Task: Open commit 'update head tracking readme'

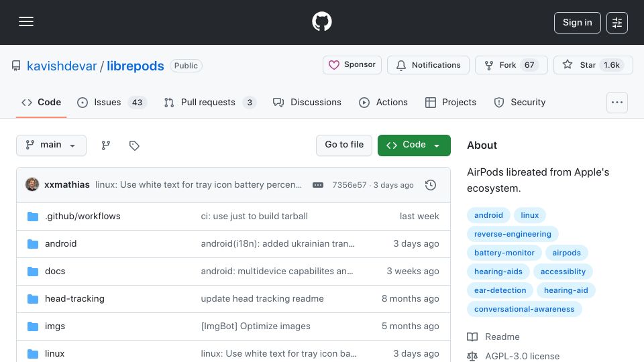Action: pyautogui.click(x=262, y=299)
